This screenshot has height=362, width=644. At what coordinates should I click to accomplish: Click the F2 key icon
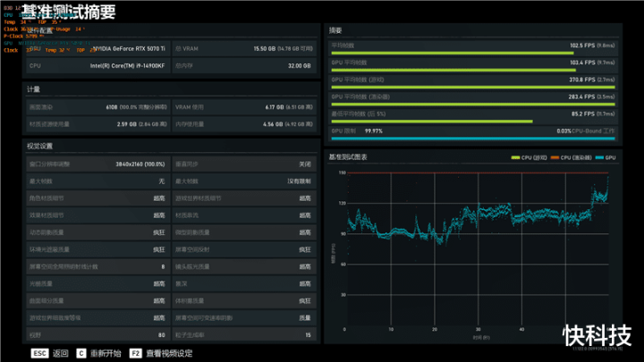click(x=135, y=353)
